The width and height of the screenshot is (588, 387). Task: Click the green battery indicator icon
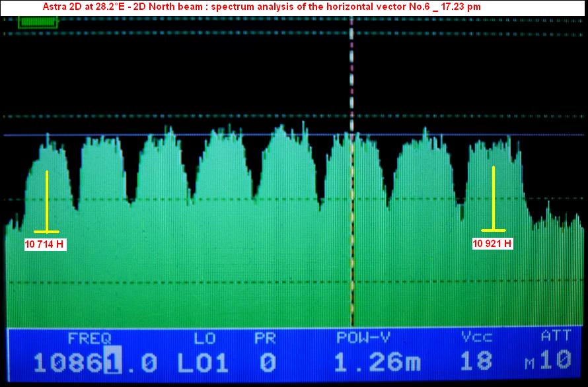point(38,22)
